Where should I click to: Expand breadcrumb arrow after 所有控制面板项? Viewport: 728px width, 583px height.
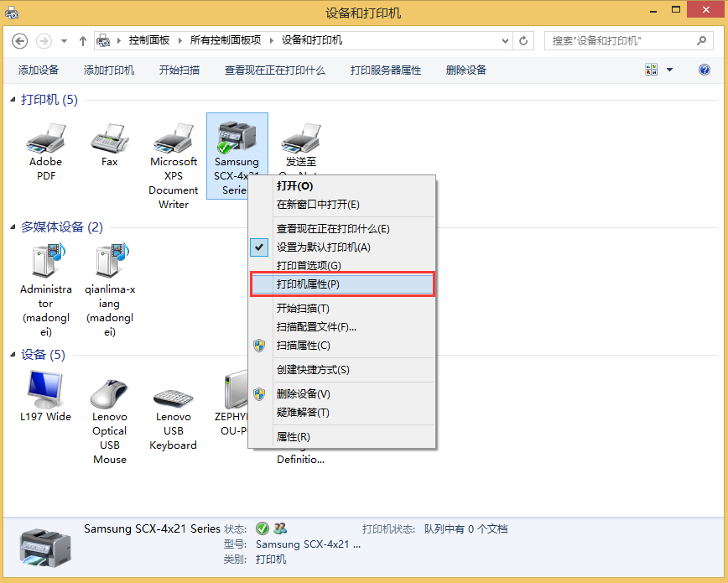point(272,41)
